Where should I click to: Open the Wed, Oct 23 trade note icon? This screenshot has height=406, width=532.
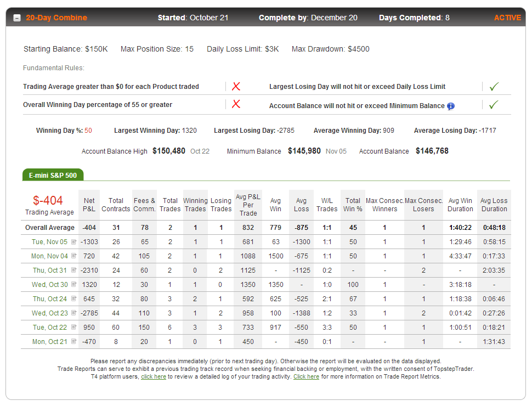tap(73, 313)
